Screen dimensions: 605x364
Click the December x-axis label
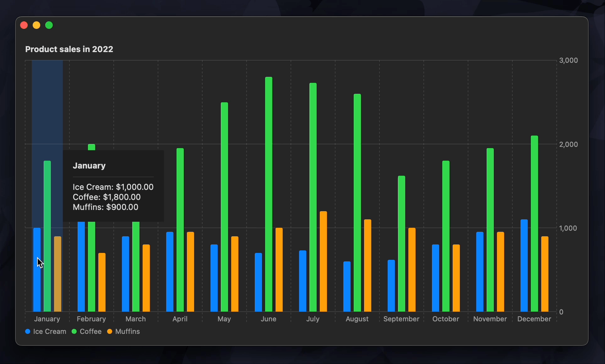tap(534, 319)
